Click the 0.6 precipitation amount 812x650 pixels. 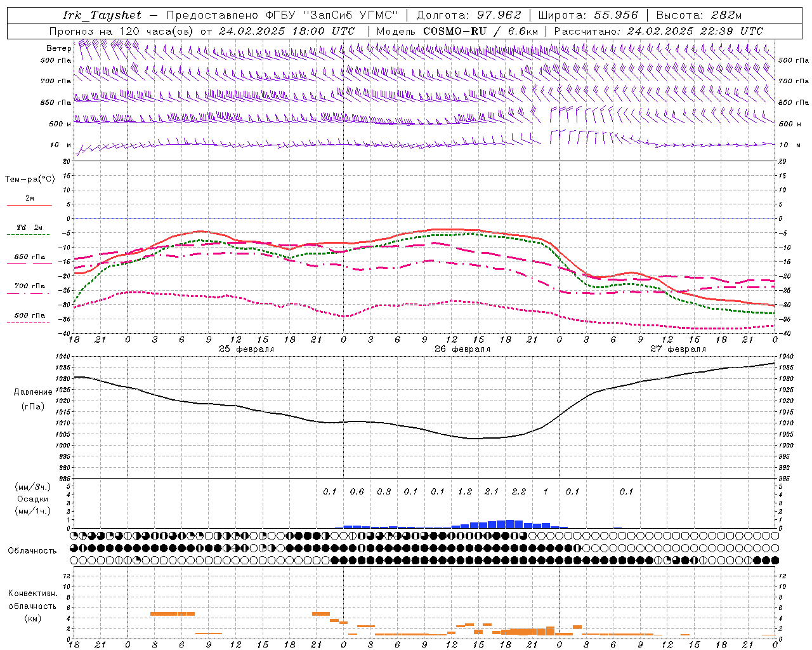[x=357, y=491]
